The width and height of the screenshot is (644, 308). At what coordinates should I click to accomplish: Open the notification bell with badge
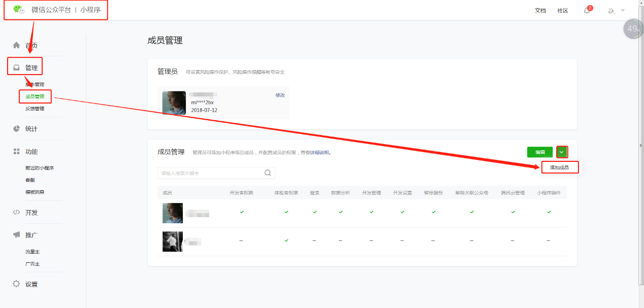587,10
